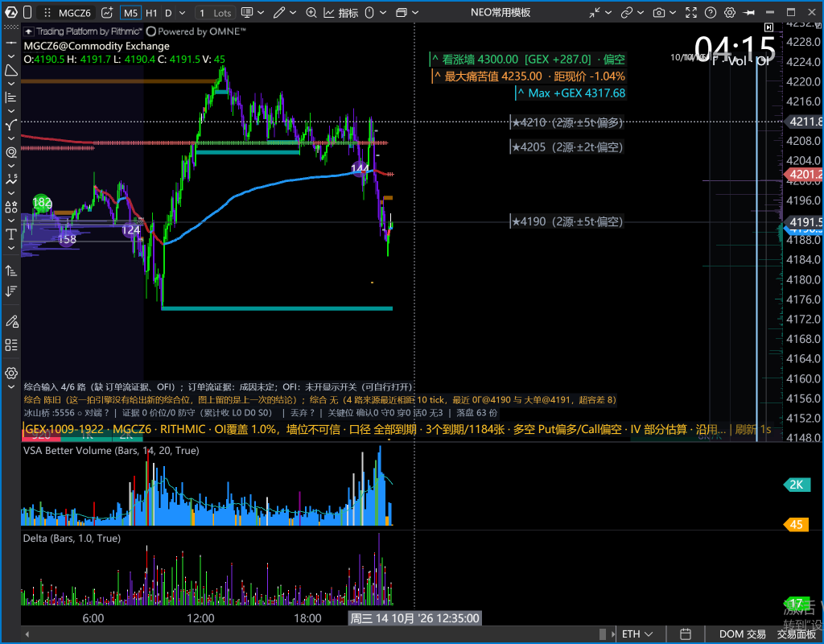Select the pencil drawing tool
Viewport: 824px width, 644px height.
[279, 13]
